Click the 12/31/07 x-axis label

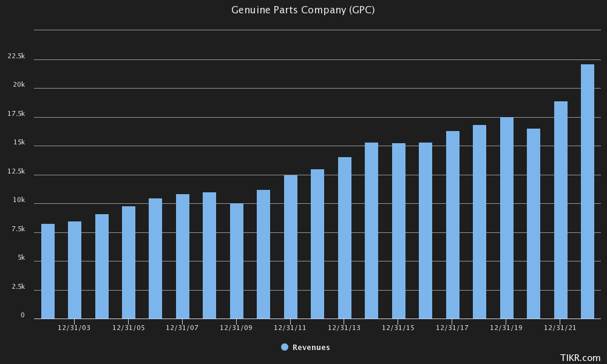(182, 328)
